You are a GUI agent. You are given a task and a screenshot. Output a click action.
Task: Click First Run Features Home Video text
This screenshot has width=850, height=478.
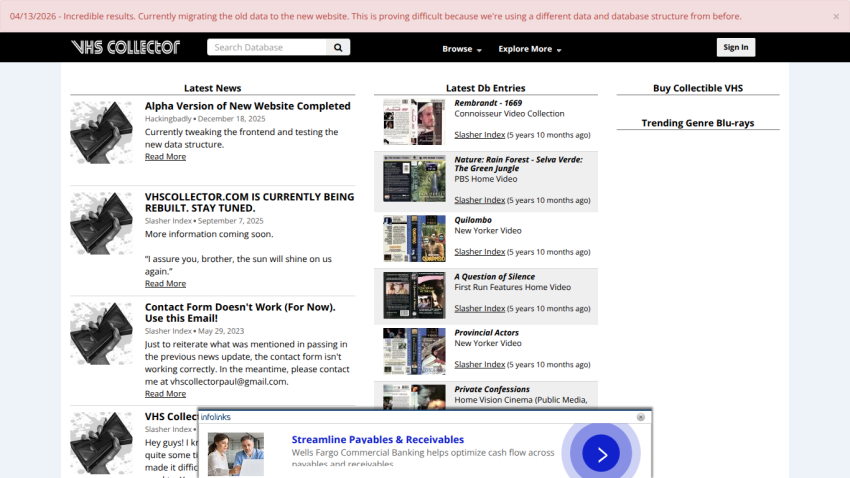tap(512, 287)
